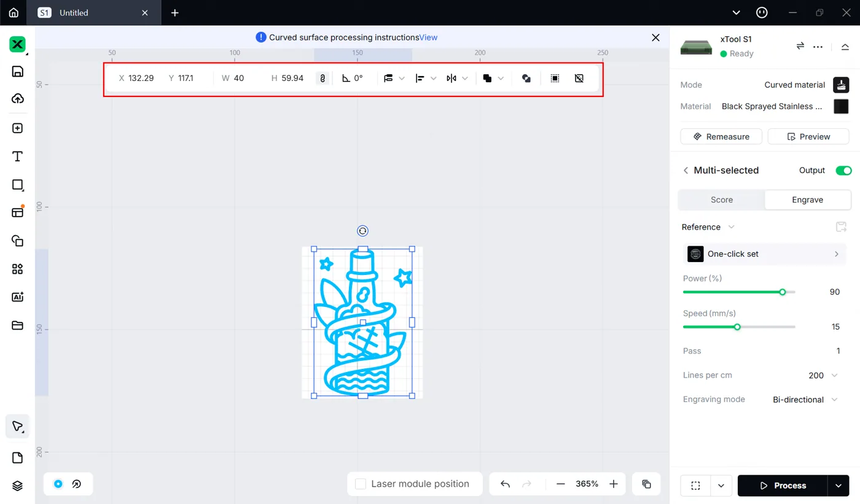Open the curved surface instructions View link
The height and width of the screenshot is (504, 860).
point(428,37)
